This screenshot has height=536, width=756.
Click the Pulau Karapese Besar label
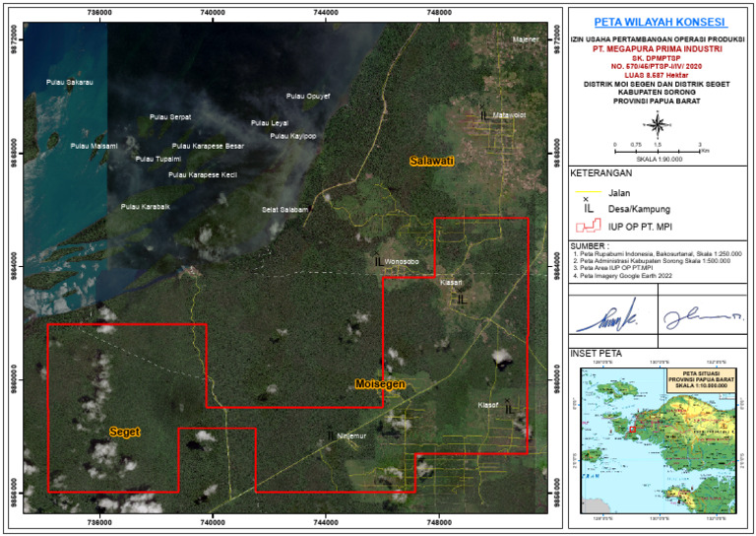208,146
